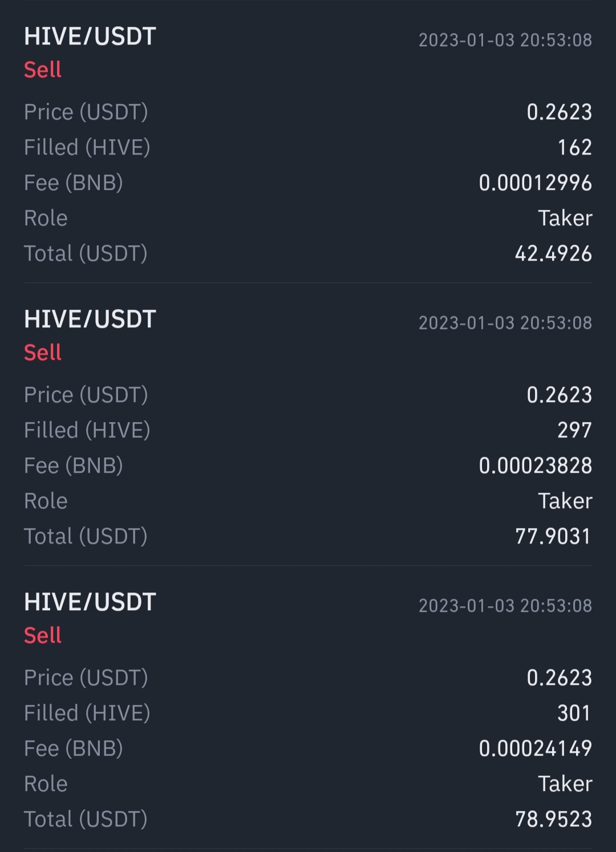The image size is (616, 852).
Task: Click the fee value 0.00012996
Action: click(535, 183)
